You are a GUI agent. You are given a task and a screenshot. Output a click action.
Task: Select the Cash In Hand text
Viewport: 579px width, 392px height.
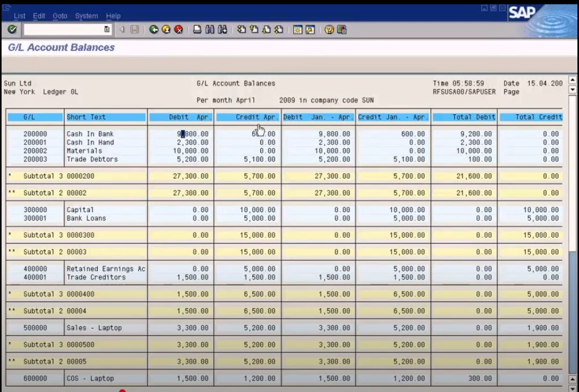click(x=90, y=143)
